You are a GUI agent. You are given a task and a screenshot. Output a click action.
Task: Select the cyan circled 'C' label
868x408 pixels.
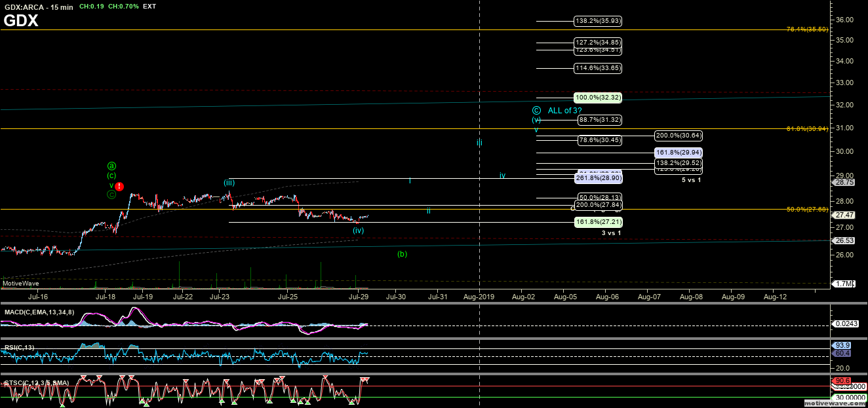536,111
